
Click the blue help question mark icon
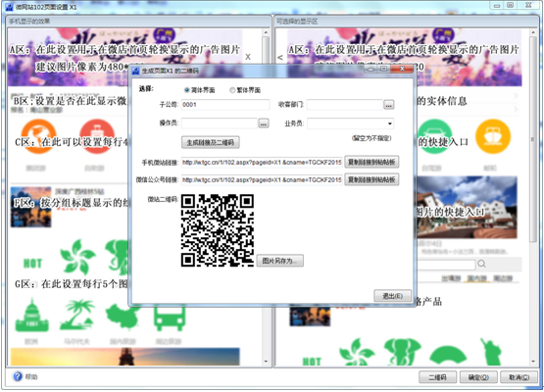coord(18,376)
